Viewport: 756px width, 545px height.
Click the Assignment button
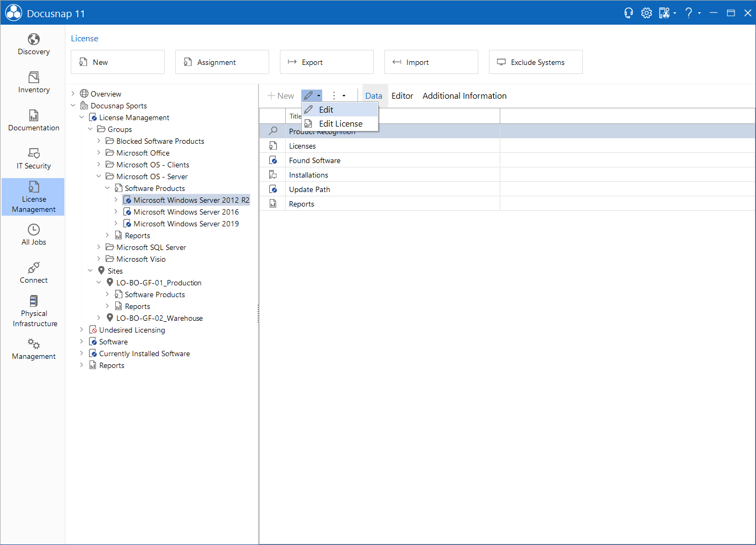[x=222, y=62]
